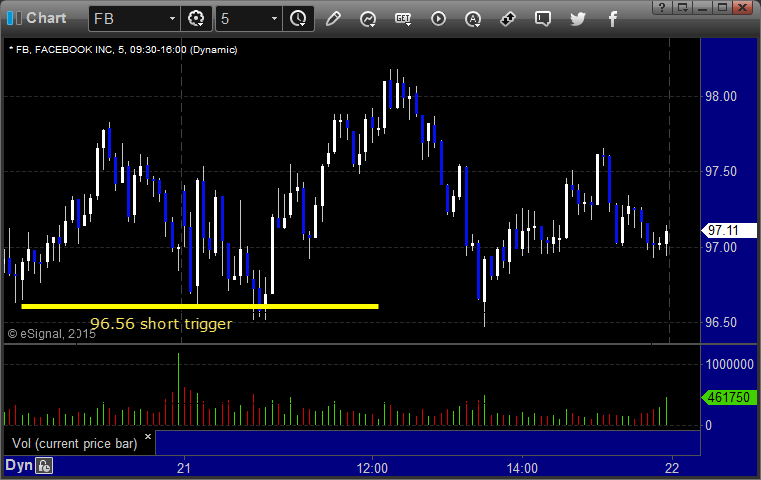Click the lock icon next to Dyn
Image resolution: width=761 pixels, height=480 pixels.
pos(44,466)
